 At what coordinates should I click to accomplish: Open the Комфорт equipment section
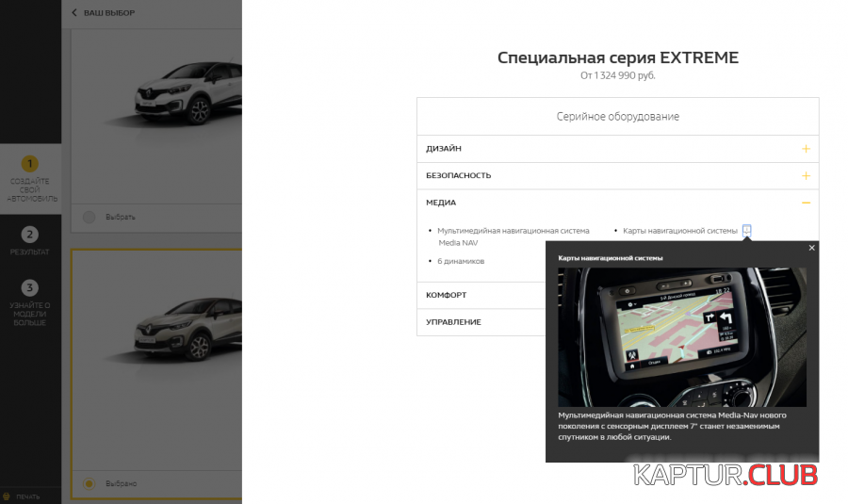pos(447,295)
